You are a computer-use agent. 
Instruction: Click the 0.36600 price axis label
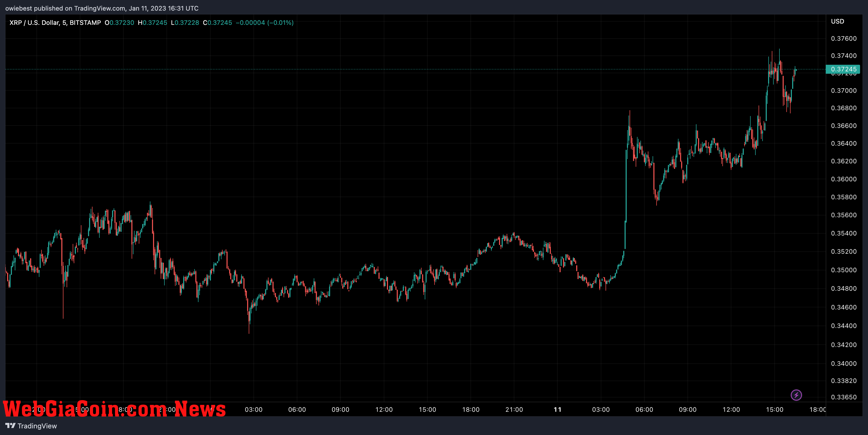click(x=844, y=126)
